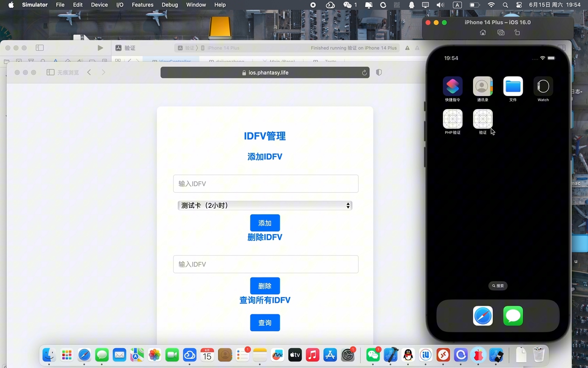The height and width of the screenshot is (368, 588).
Task: Click the 删除IDFV input field
Action: click(266, 264)
